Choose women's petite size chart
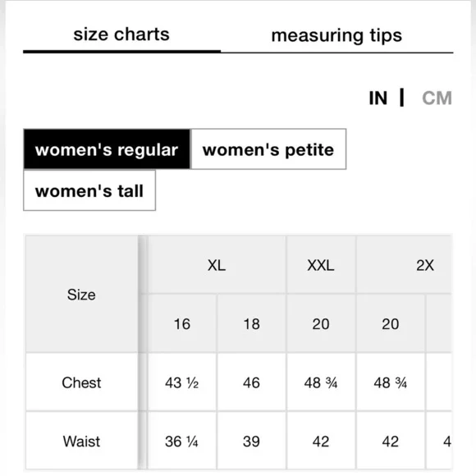 click(x=268, y=149)
